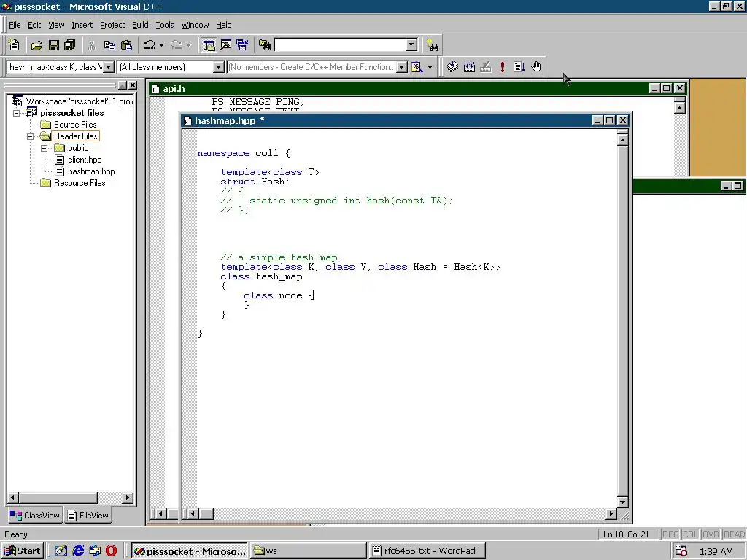
Task: Click the red Execute Program exclamation
Action: (503, 67)
